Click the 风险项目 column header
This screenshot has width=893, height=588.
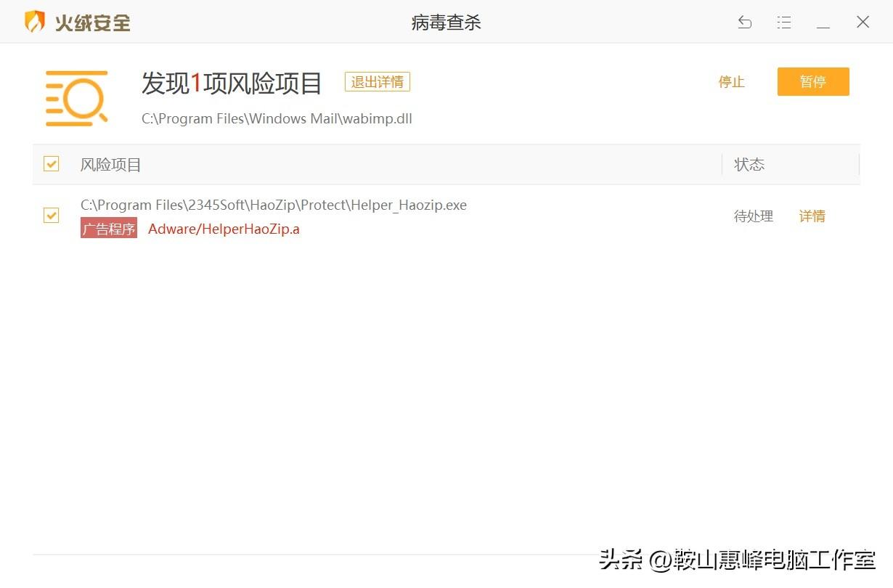(110, 165)
